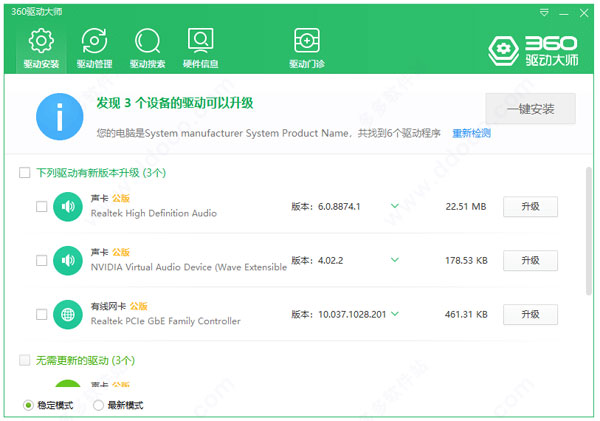Image resolution: width=600 pixels, height=421 pixels.
Task: Open the 驱动门诊 first-aid icon tab
Action: pyautogui.click(x=307, y=48)
